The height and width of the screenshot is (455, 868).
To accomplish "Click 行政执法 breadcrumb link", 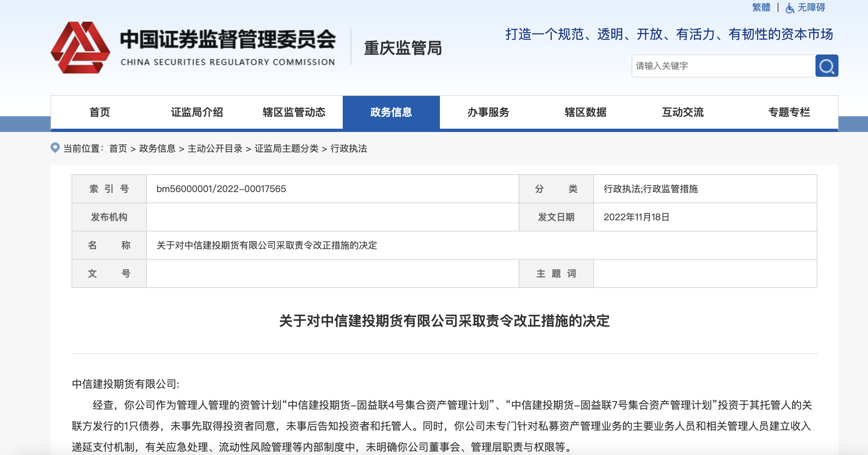I will pyautogui.click(x=348, y=148).
